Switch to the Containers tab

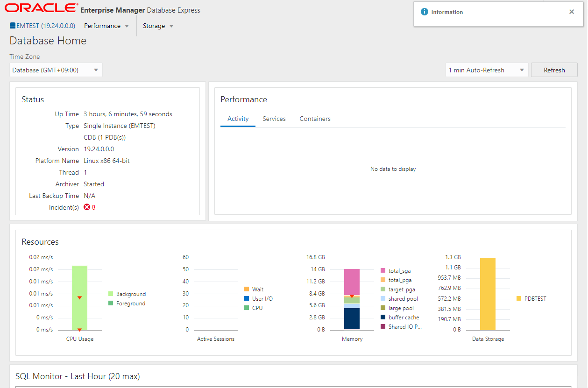[315, 119]
